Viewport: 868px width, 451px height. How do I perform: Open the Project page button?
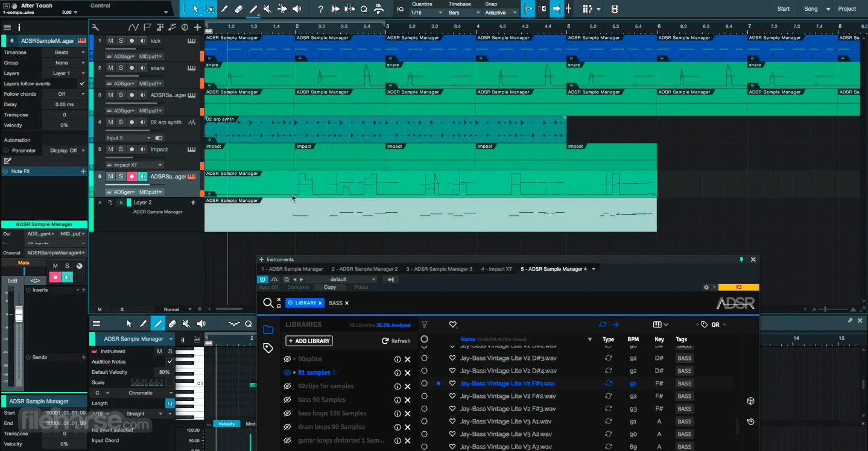[x=847, y=9]
